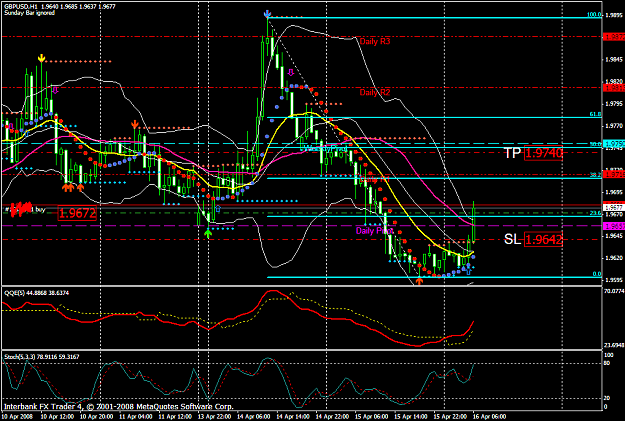Click the 23.6948 QQE scale value
The image size is (625, 421).
click(x=614, y=345)
